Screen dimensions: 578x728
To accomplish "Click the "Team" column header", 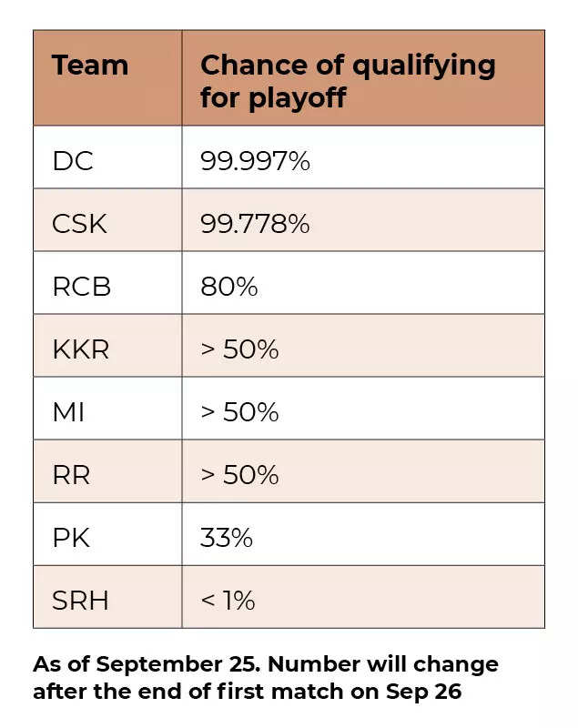I will [x=90, y=66].
